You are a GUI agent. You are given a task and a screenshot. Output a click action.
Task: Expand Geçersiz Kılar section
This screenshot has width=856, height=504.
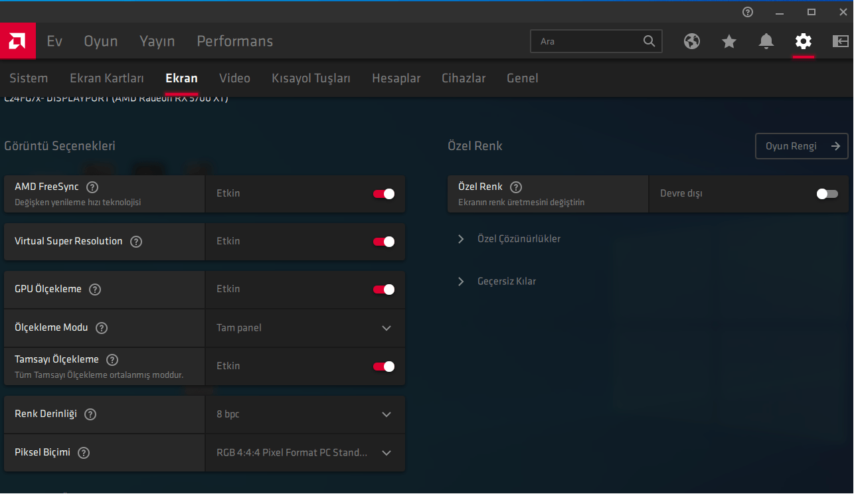497,282
